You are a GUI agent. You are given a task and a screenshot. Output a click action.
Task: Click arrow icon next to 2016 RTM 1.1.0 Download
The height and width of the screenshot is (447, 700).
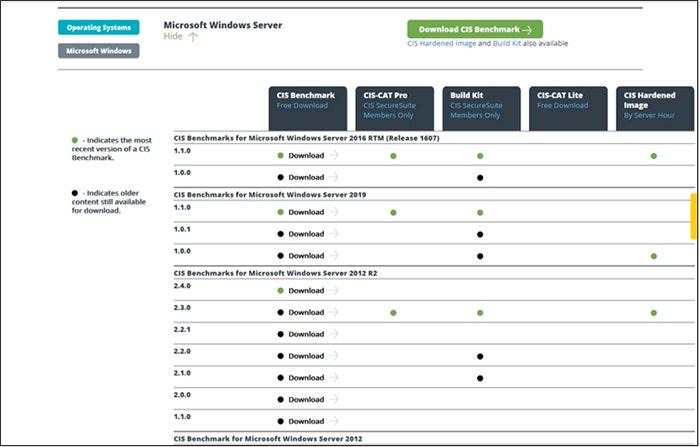click(333, 155)
